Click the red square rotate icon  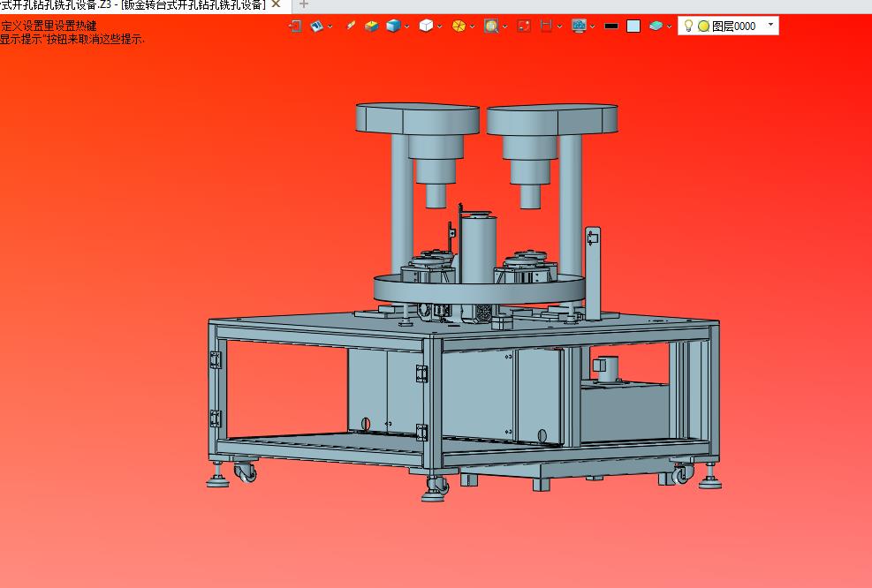(524, 26)
